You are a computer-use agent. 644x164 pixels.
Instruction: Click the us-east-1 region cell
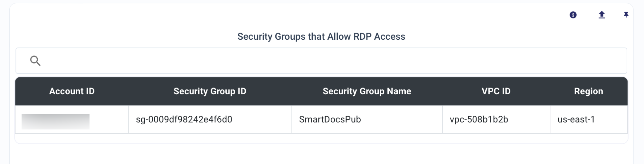coord(589,119)
